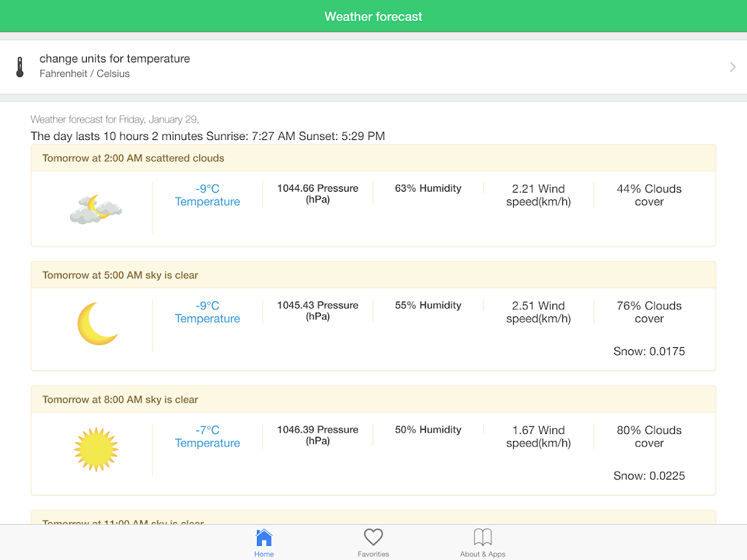Click the crescent moon weather icon
The width and height of the screenshot is (747, 560).
click(x=97, y=324)
